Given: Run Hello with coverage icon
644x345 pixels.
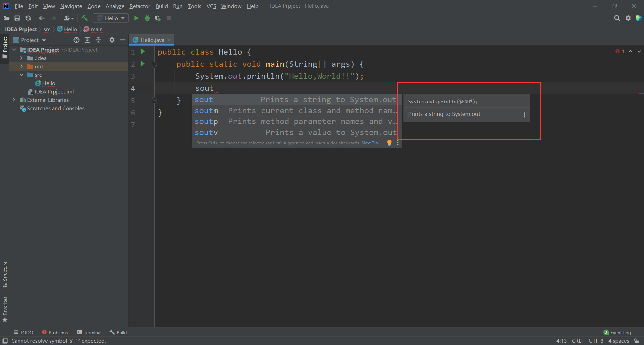Looking at the screenshot, I should [158, 18].
